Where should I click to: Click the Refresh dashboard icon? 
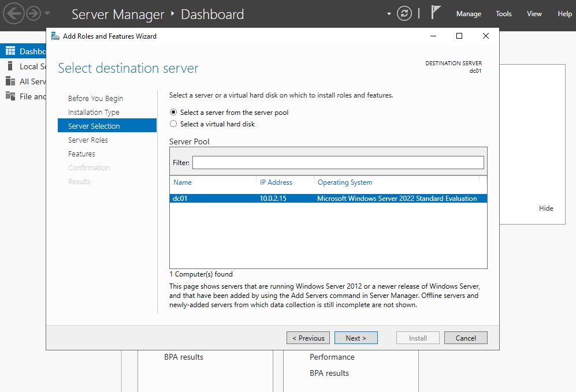404,14
